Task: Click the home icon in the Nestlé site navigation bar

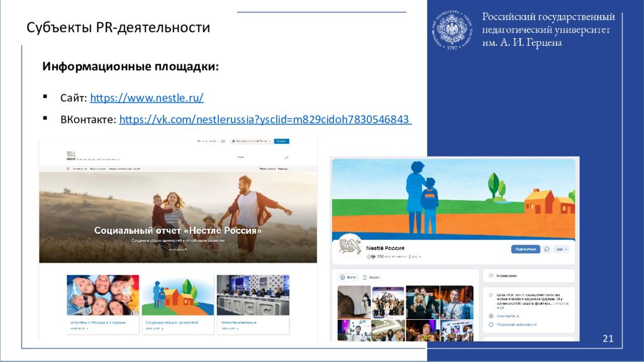Action: (x=68, y=168)
